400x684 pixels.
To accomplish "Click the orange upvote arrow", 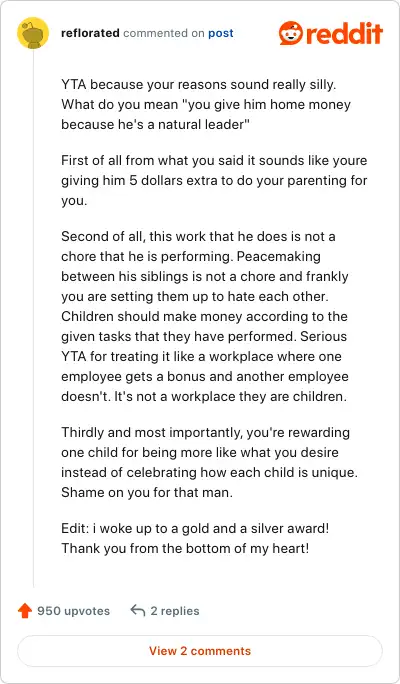I will 25,611.
